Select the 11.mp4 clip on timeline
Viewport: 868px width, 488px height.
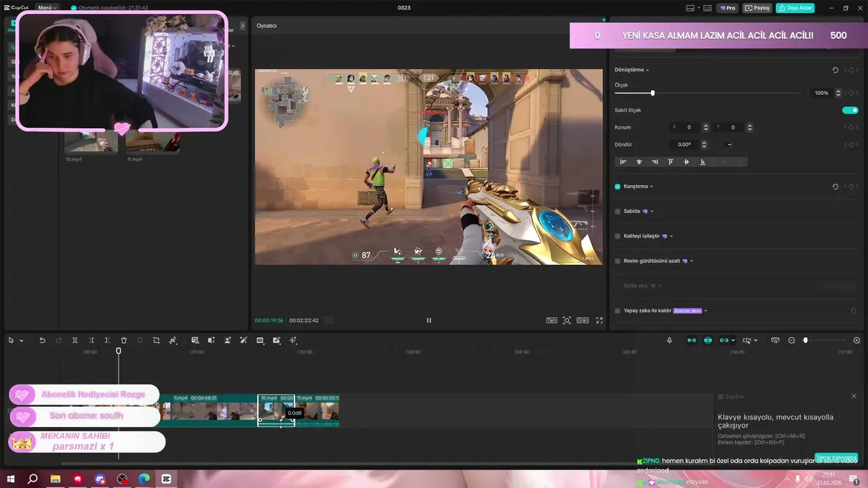click(317, 411)
